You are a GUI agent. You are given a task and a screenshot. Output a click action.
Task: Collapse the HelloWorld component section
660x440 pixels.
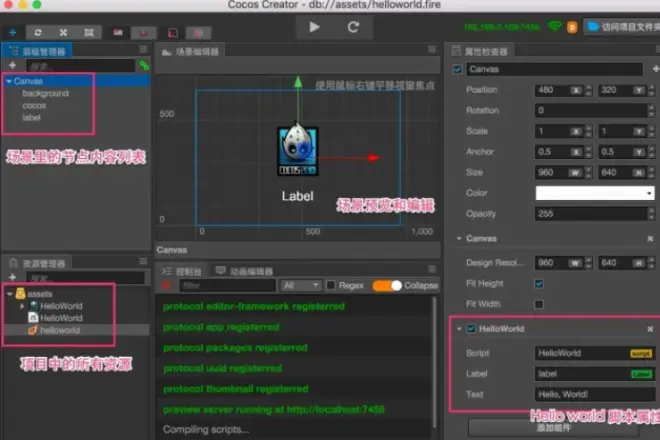coord(459,328)
